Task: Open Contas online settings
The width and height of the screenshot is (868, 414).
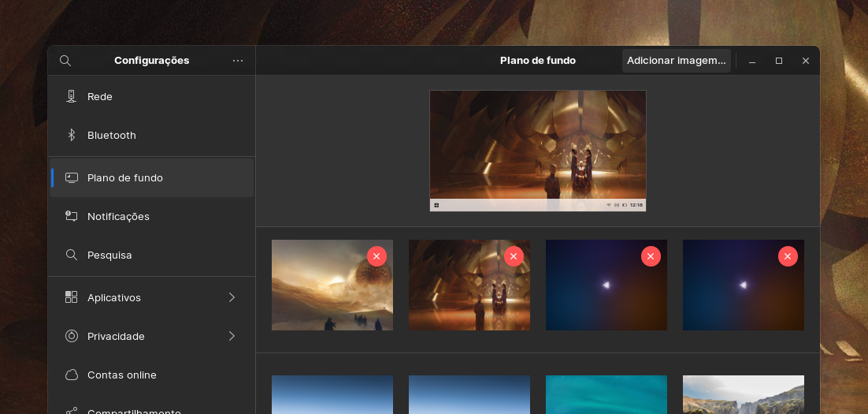Action: coord(152,375)
